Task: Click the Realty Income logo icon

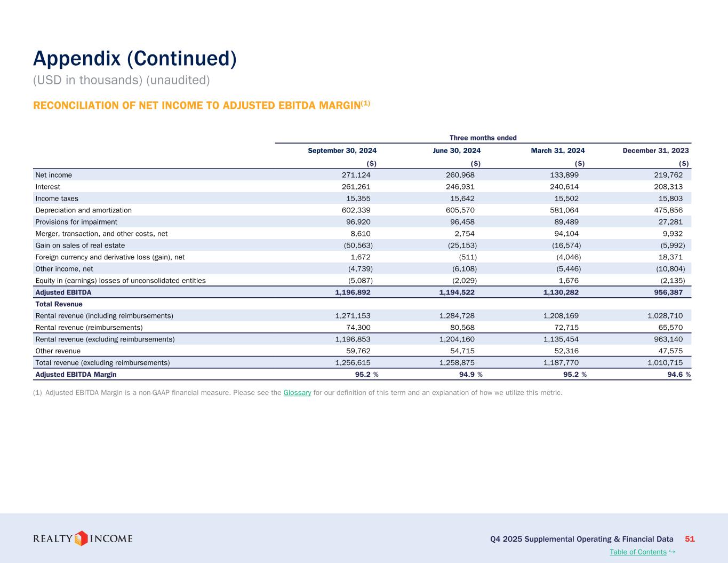Action: 81,538
